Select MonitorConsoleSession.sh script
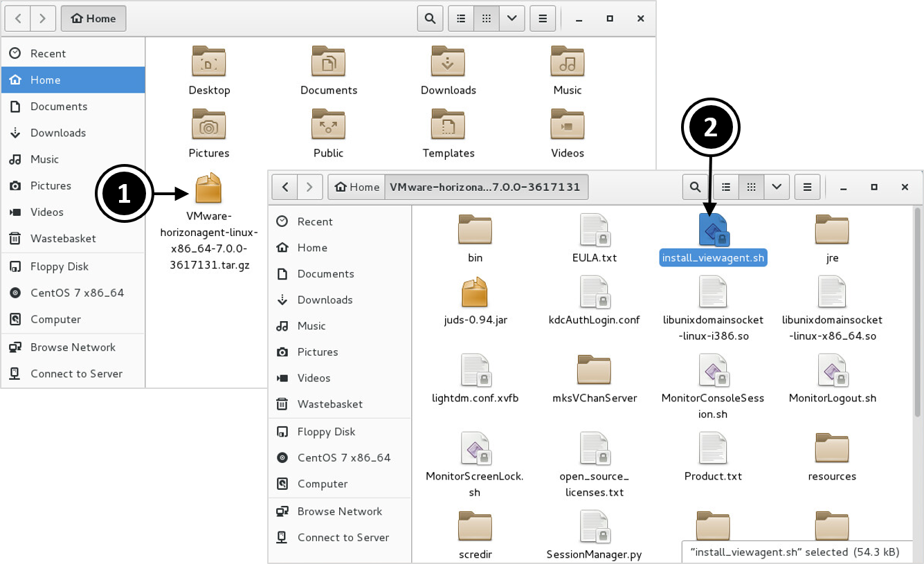 pos(713,370)
